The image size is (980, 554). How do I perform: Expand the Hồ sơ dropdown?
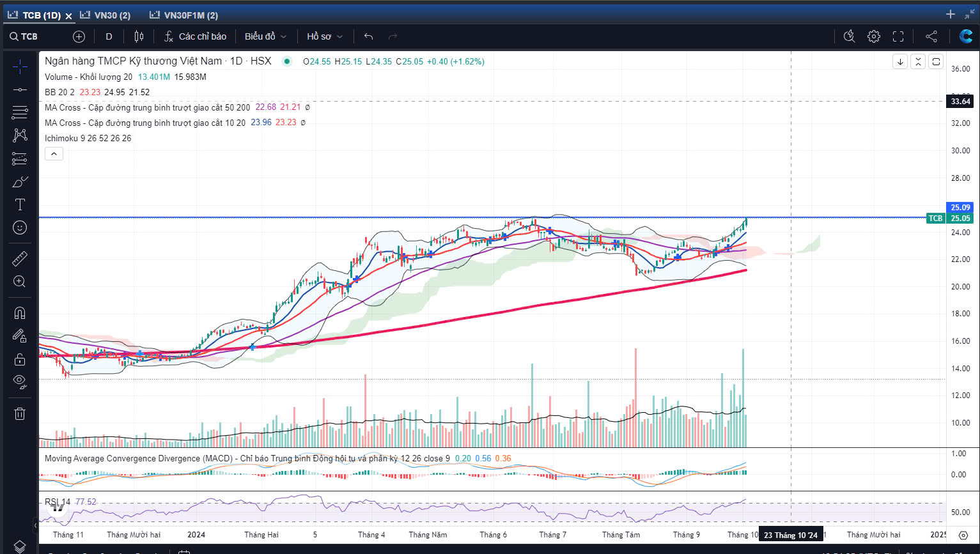(325, 36)
